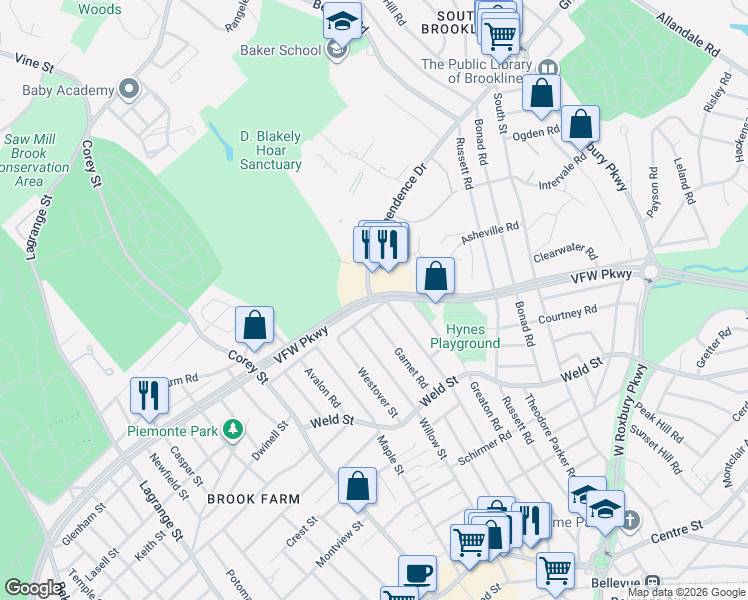748x600 pixels.
Task: Click the shopping bag marker beside Intervale Rd
Action: click(580, 124)
